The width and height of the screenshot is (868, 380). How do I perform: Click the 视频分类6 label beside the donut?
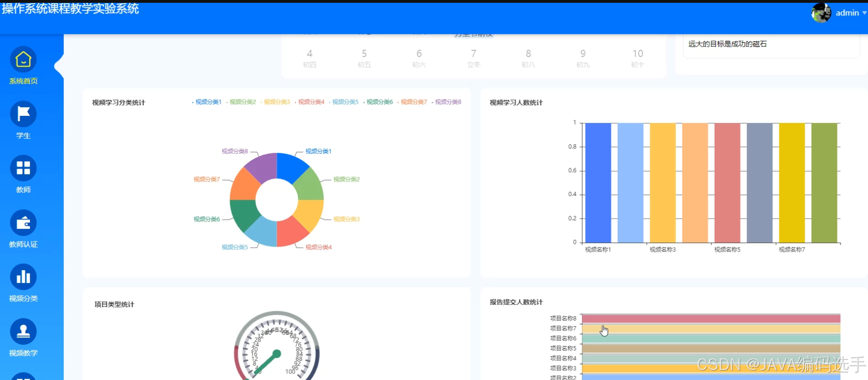click(207, 219)
